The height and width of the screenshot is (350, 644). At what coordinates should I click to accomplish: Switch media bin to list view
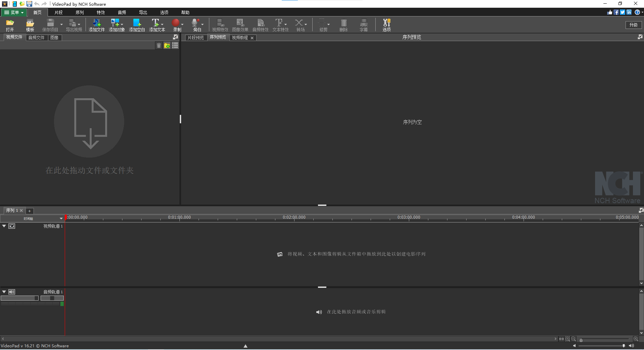(x=175, y=45)
